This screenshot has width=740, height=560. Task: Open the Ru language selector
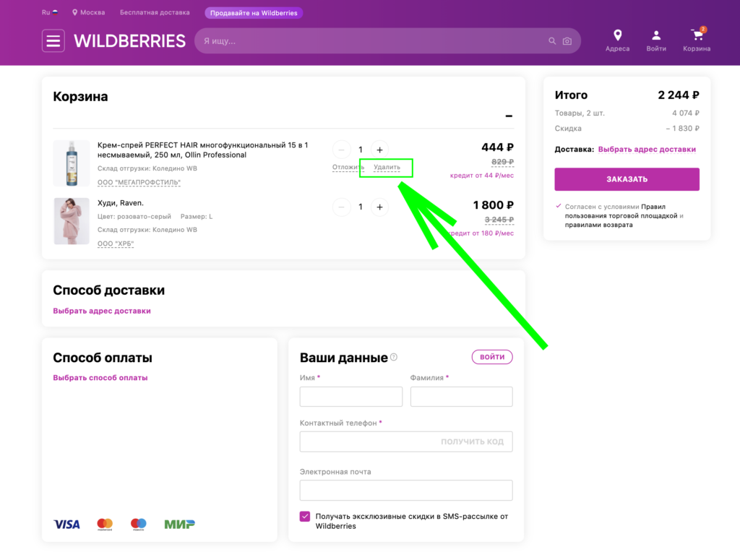pos(50,12)
